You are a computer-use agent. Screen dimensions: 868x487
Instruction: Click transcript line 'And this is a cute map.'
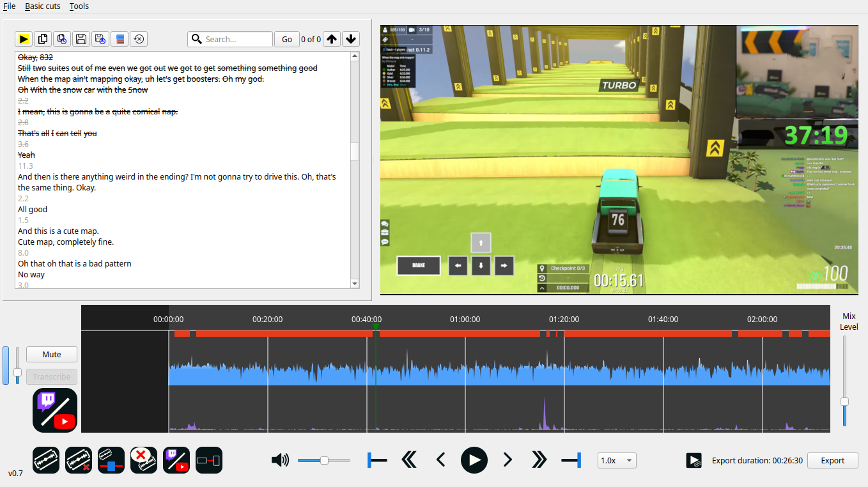pyautogui.click(x=58, y=231)
